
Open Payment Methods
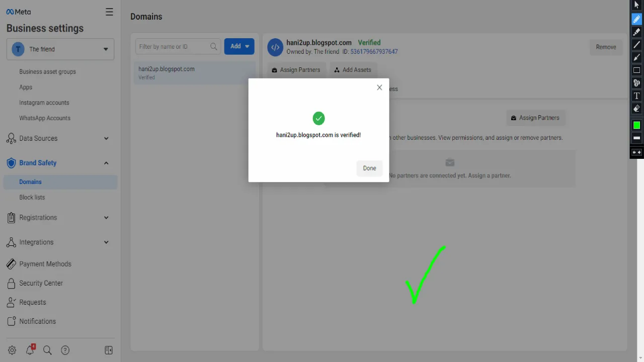pyautogui.click(x=45, y=264)
